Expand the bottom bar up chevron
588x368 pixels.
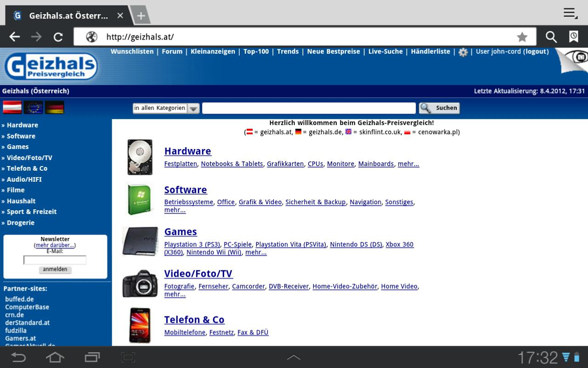[x=294, y=357]
